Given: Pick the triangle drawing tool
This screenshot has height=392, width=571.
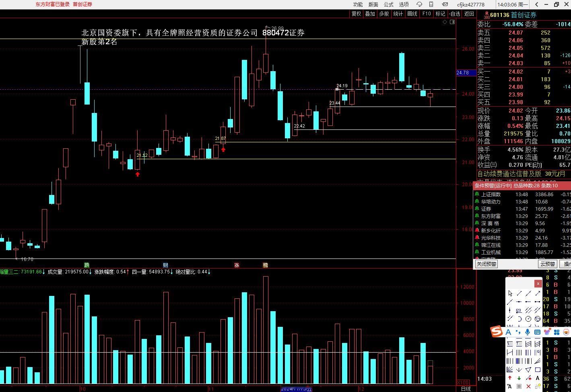Looking at the screenshot, I should point(528,369).
